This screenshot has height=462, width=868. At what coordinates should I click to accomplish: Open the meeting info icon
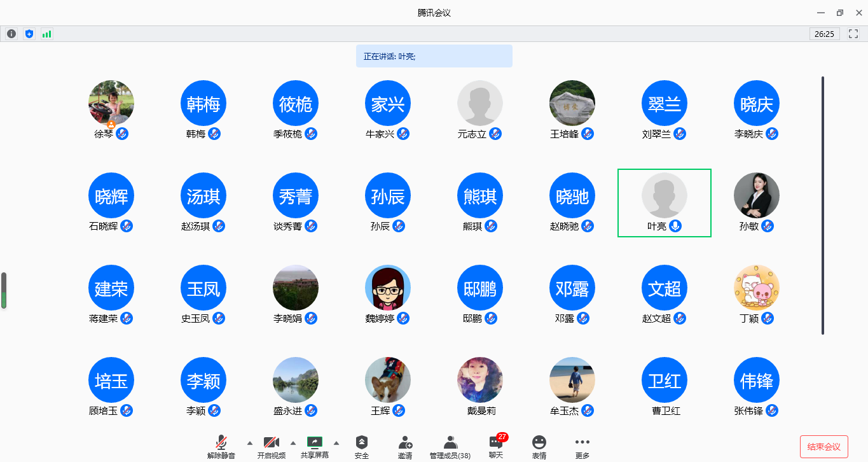pyautogui.click(x=11, y=34)
